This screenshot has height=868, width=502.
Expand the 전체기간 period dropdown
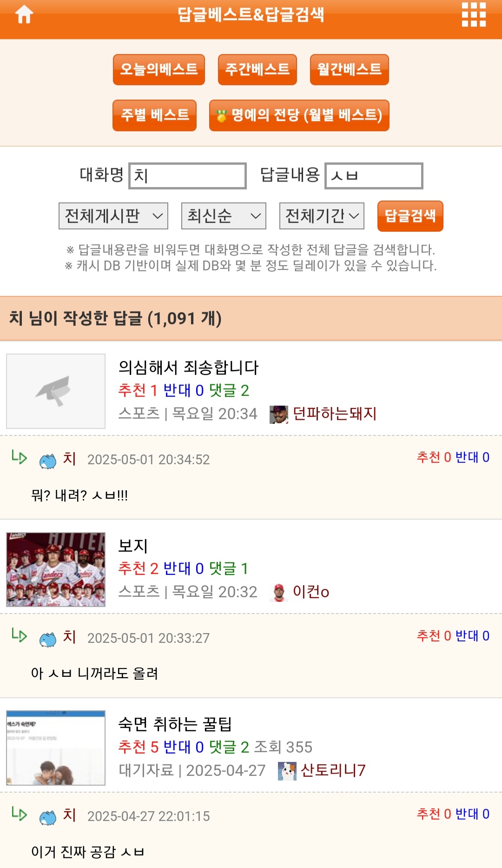[x=321, y=216]
